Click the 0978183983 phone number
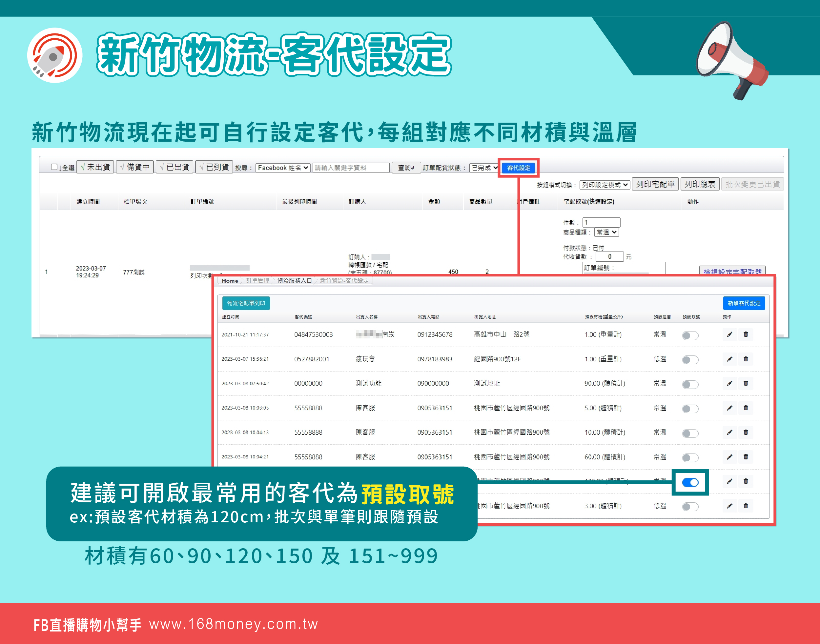The height and width of the screenshot is (644, 820). 435,359
